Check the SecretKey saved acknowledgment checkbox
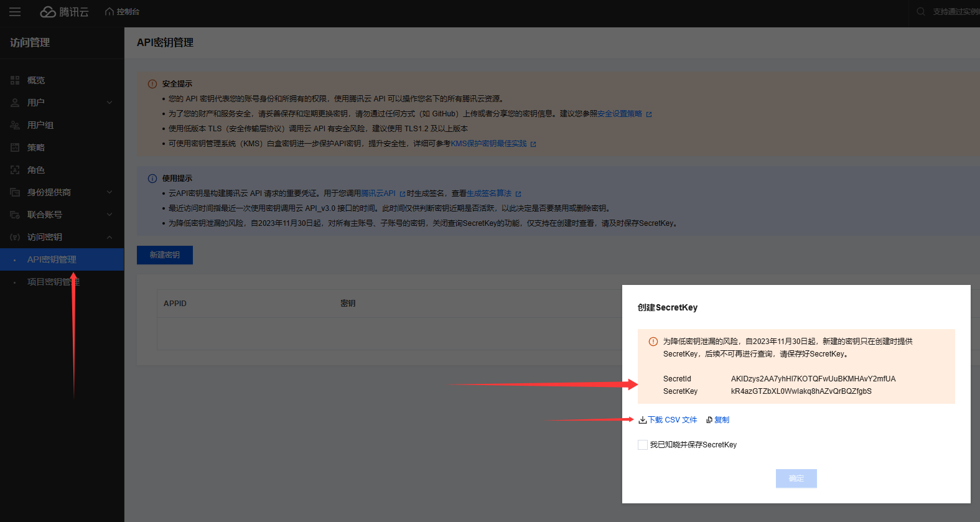Image resolution: width=980 pixels, height=522 pixels. click(x=643, y=445)
